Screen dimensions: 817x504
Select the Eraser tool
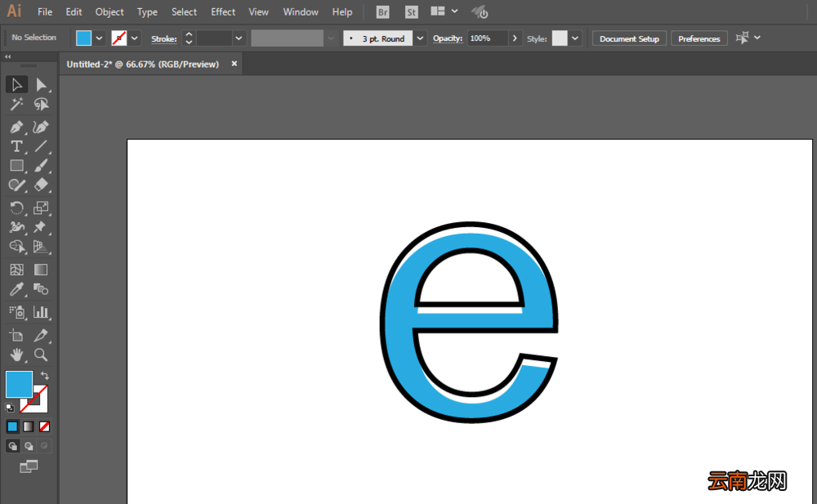pyautogui.click(x=41, y=185)
